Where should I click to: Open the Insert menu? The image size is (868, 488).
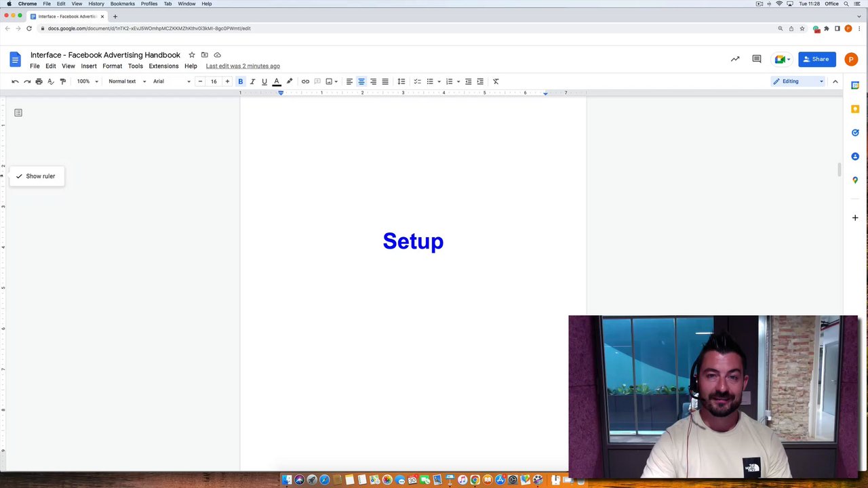89,66
